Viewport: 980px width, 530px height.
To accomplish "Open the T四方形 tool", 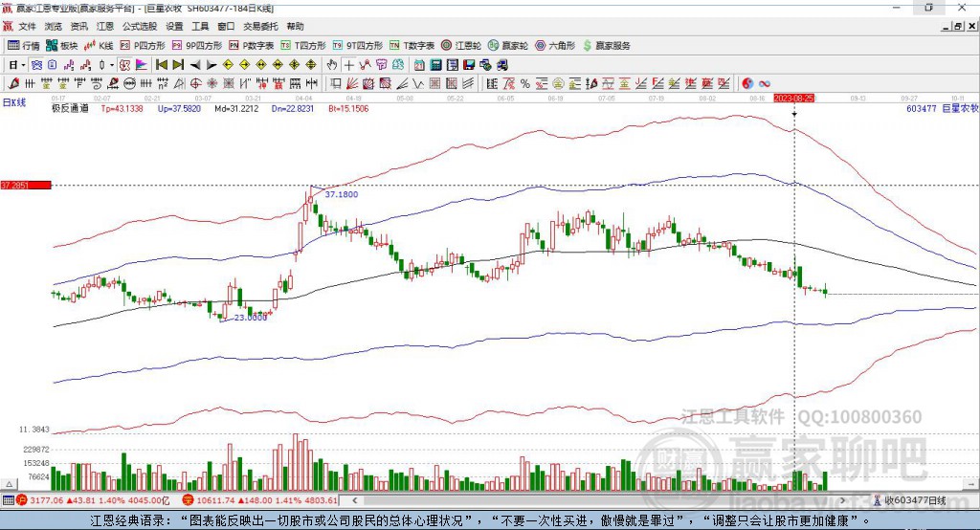I will [x=303, y=46].
